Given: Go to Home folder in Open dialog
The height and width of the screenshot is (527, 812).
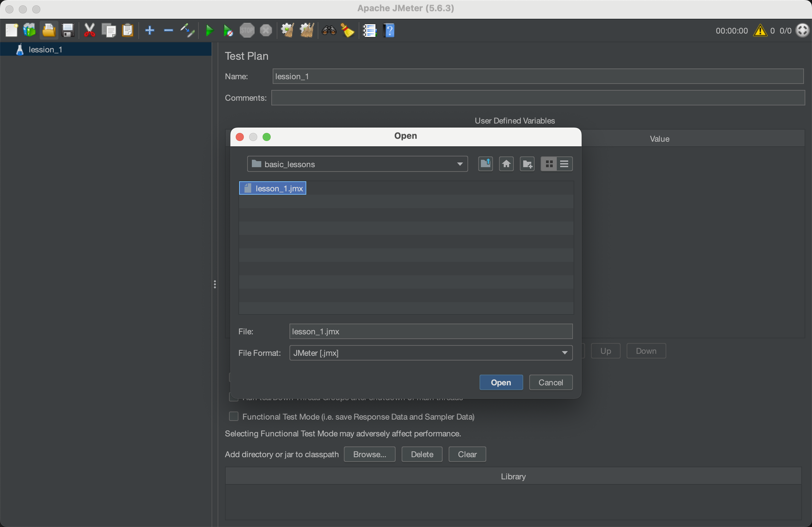Looking at the screenshot, I should tap(506, 164).
